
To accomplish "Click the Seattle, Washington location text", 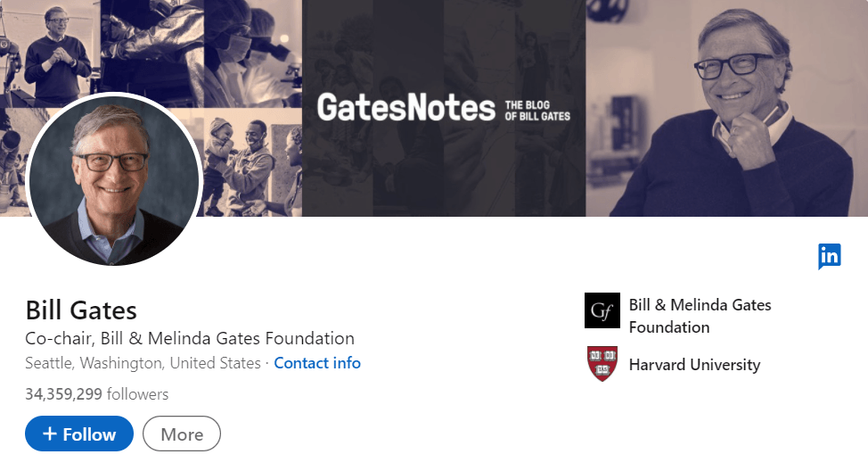I will [143, 363].
